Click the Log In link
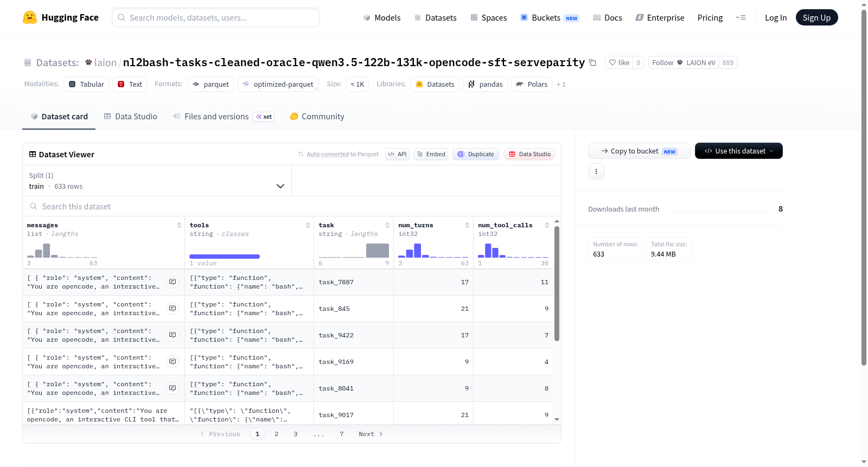The width and height of the screenshot is (868, 467). tap(776, 17)
